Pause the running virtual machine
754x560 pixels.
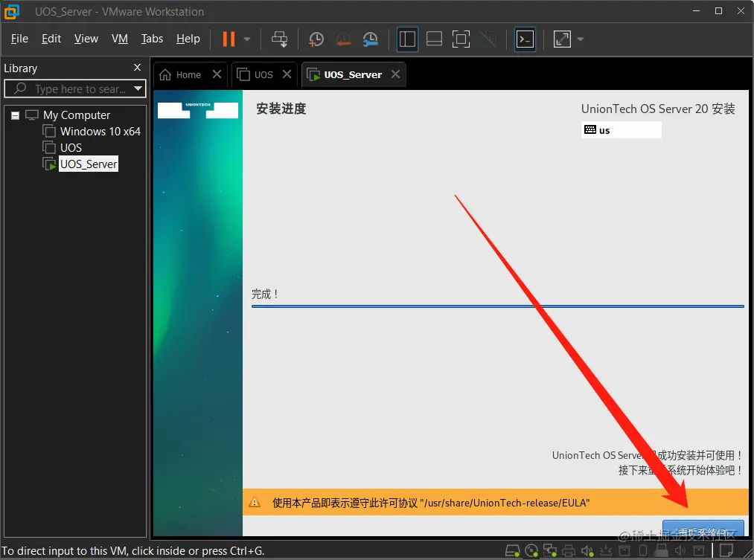(x=229, y=39)
